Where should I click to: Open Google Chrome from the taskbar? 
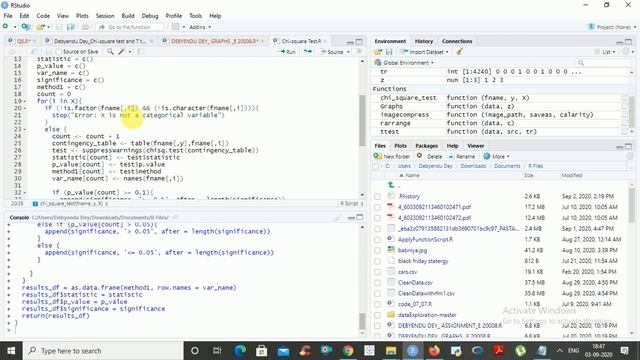click(x=348, y=351)
